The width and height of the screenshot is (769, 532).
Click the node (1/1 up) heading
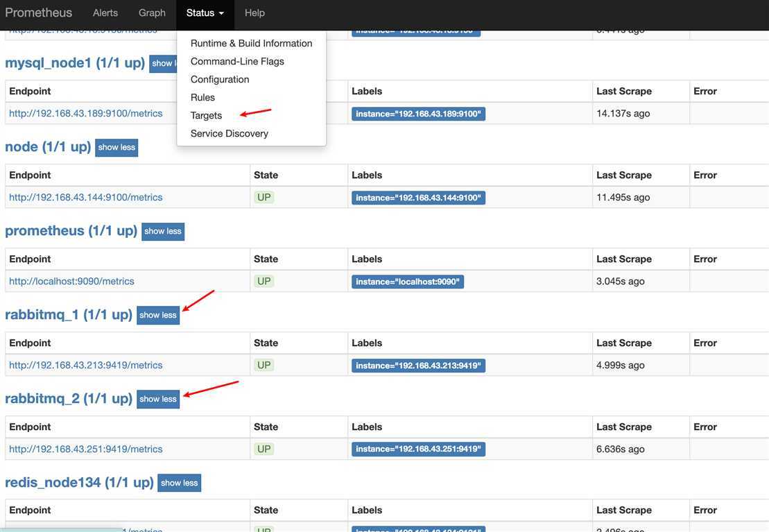pyautogui.click(x=48, y=147)
